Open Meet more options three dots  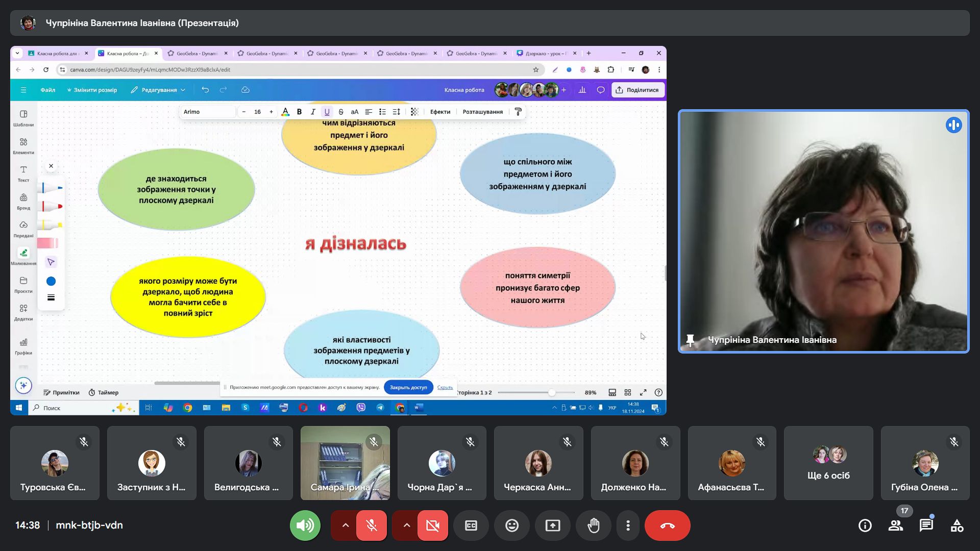628,525
